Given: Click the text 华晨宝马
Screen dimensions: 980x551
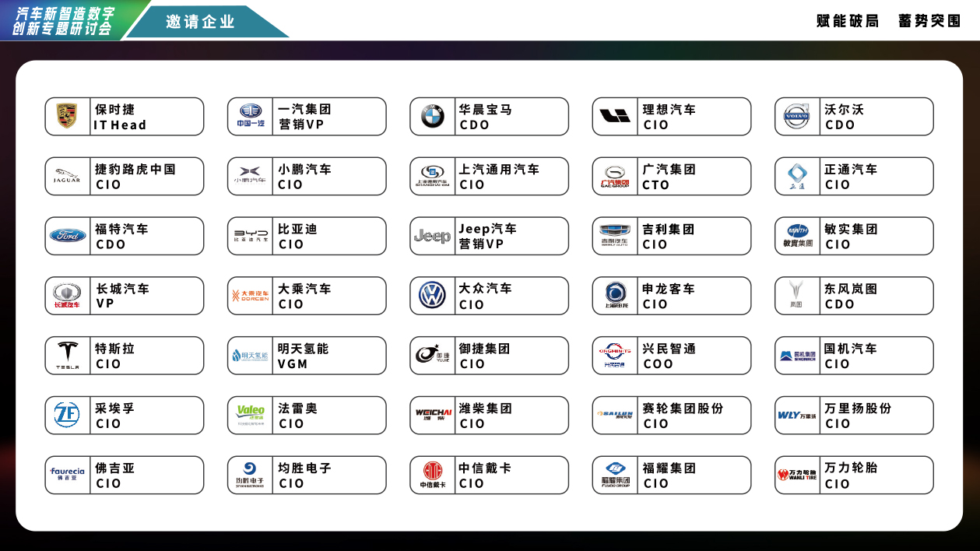Looking at the screenshot, I should pyautogui.click(x=486, y=109).
